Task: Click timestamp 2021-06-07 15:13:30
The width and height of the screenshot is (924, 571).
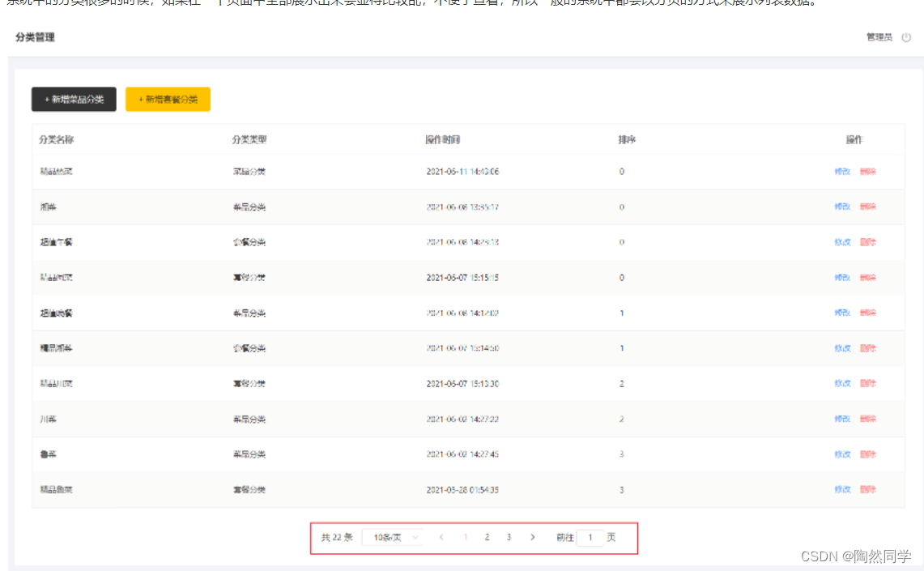Action: point(462,384)
